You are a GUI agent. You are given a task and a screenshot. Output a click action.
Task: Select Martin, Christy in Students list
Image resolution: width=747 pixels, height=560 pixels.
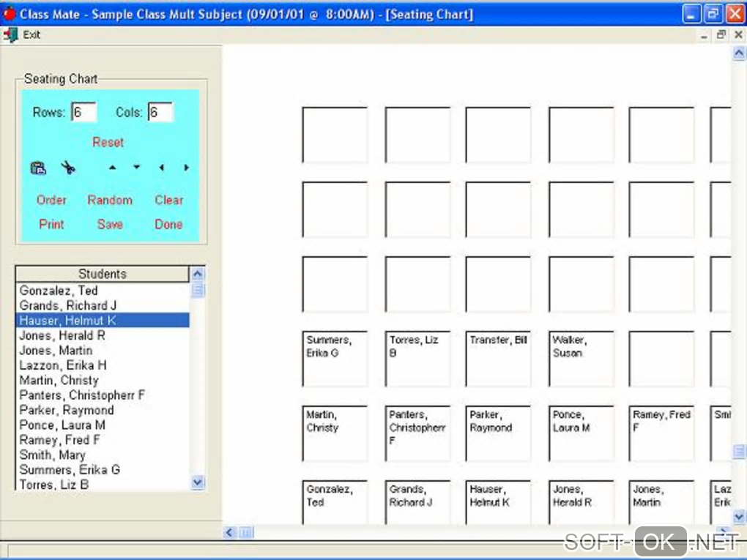(x=103, y=380)
